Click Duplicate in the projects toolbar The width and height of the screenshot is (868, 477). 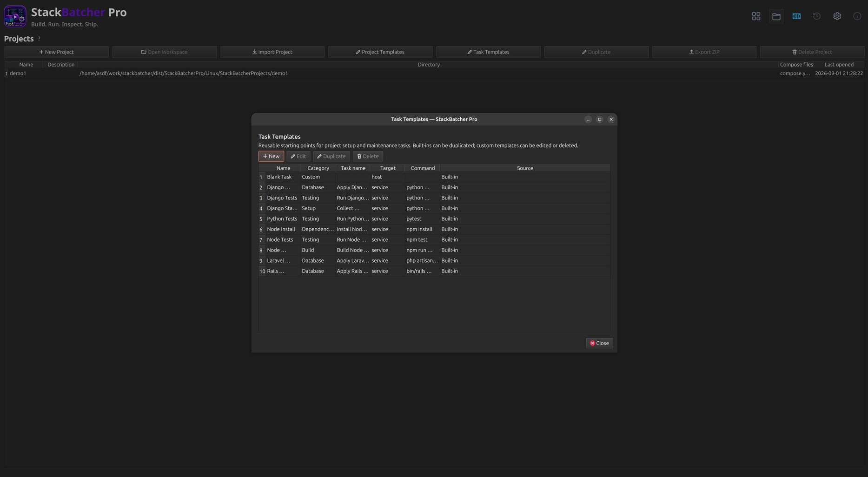coord(596,52)
